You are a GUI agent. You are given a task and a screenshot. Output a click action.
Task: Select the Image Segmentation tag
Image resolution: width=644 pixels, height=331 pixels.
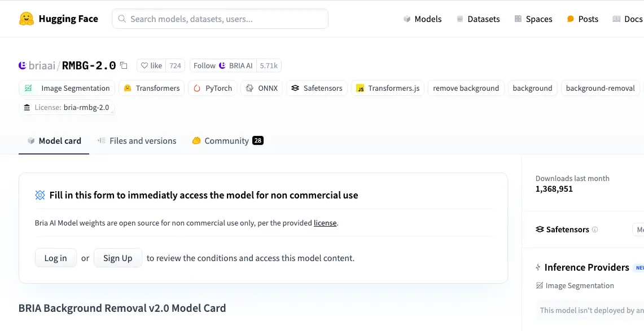[x=67, y=88]
